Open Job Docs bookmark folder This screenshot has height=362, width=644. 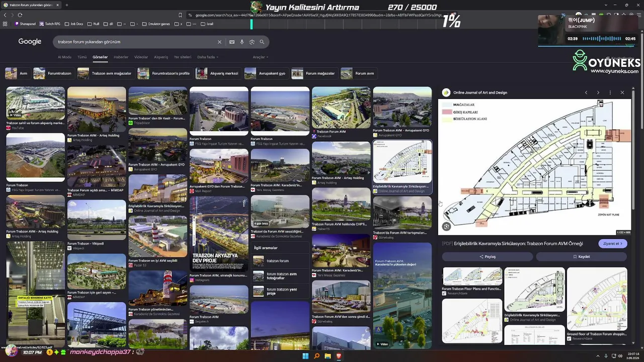coord(74,24)
